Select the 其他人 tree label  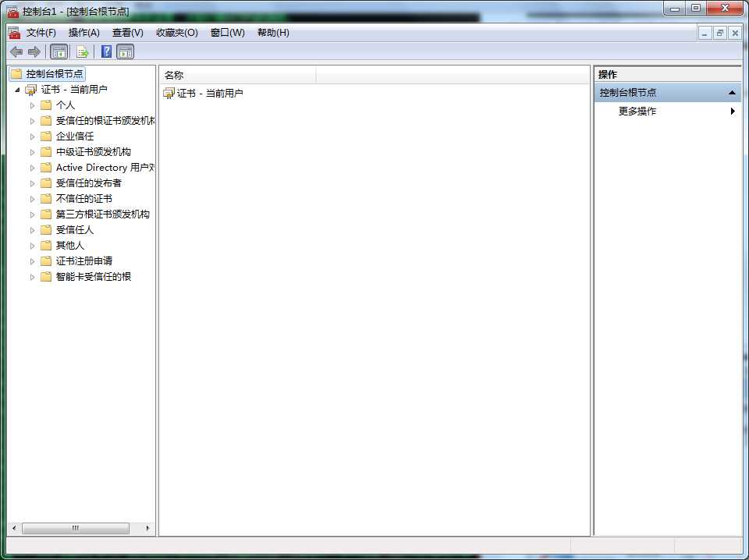[x=70, y=246]
